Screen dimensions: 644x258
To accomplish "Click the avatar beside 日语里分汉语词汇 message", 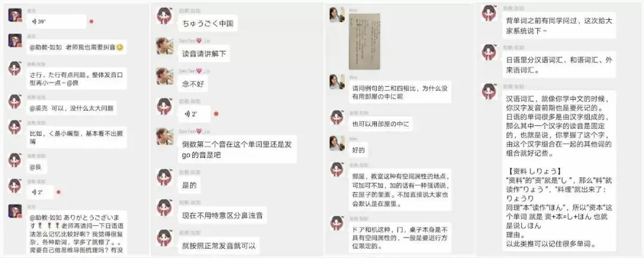I will [x=489, y=53].
